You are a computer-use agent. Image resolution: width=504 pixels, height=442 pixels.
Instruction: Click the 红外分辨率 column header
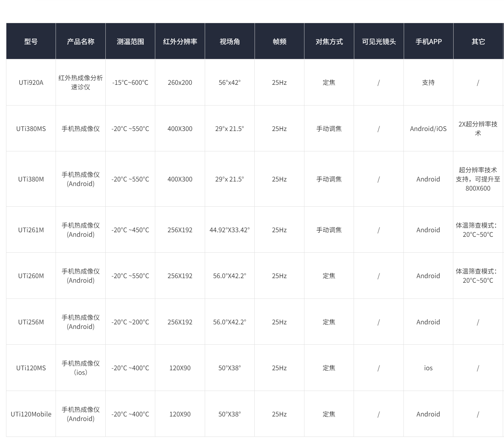[180, 42]
